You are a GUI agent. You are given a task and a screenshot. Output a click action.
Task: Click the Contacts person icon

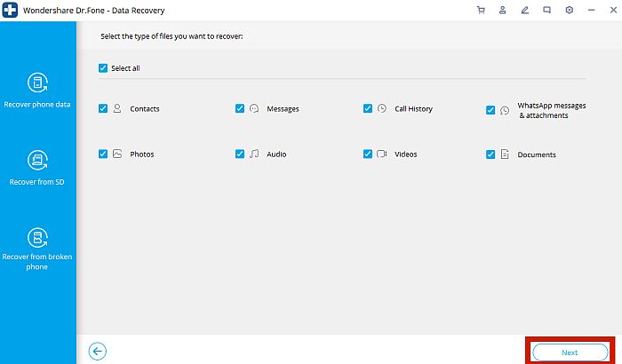coord(117,108)
